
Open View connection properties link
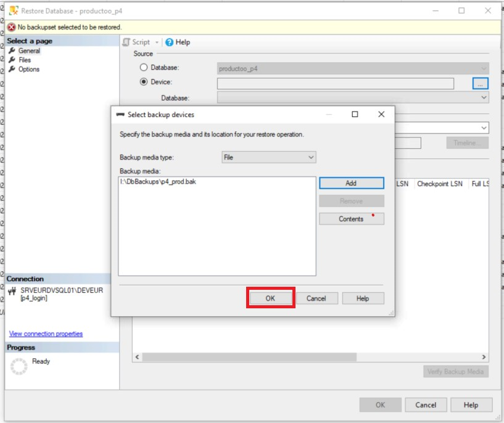click(46, 334)
